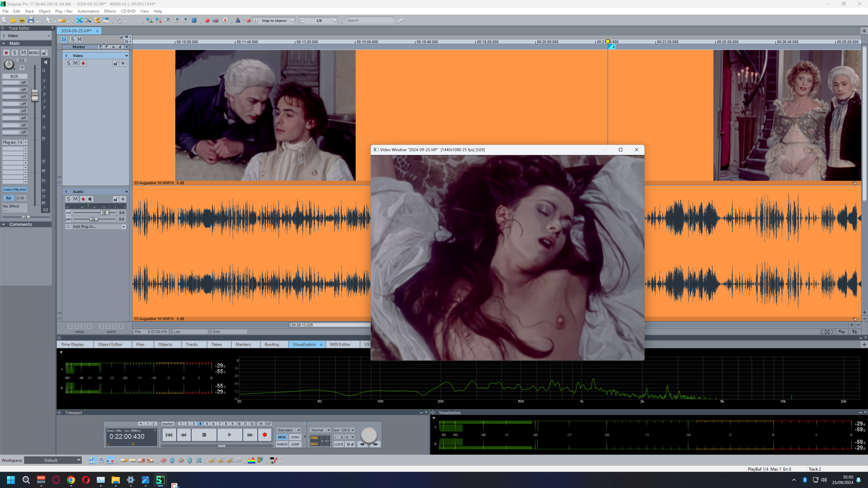
Task: Open the Normal dropdown in Transport
Action: coord(320,430)
